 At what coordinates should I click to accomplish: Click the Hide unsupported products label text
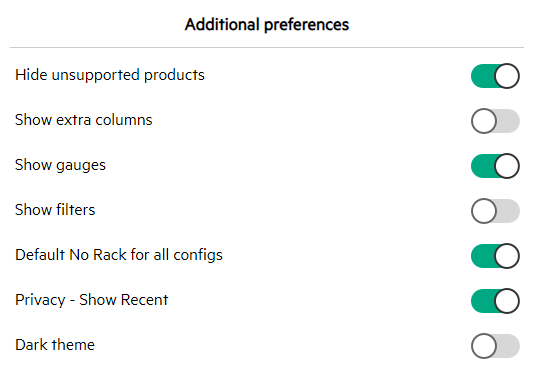click(110, 75)
